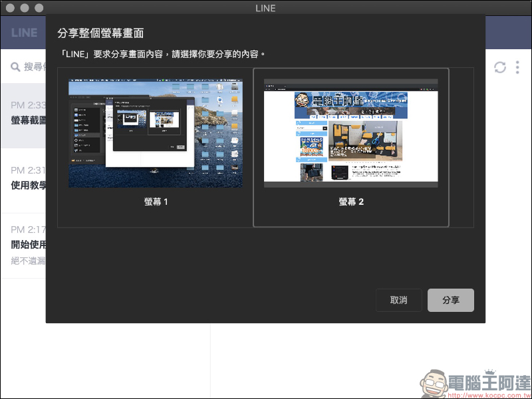
Task: Select the 螢幕 1 screen thumbnail
Action: (156, 133)
